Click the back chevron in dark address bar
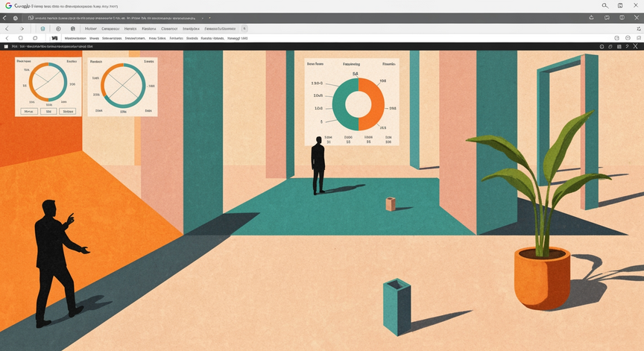644x351 pixels. coord(4,18)
